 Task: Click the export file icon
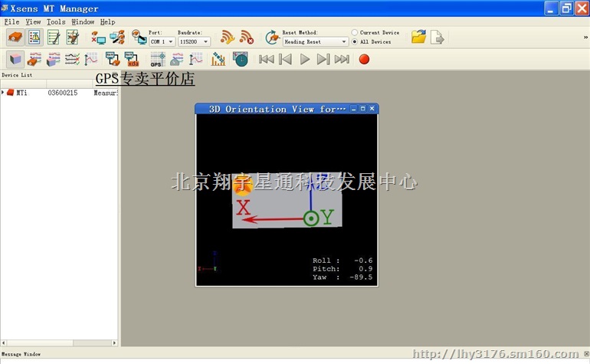(438, 38)
